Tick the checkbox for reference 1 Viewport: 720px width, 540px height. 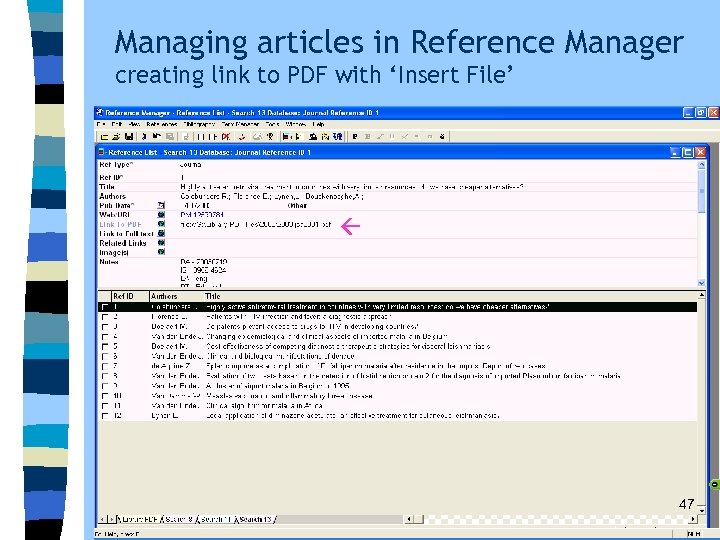tap(105, 307)
